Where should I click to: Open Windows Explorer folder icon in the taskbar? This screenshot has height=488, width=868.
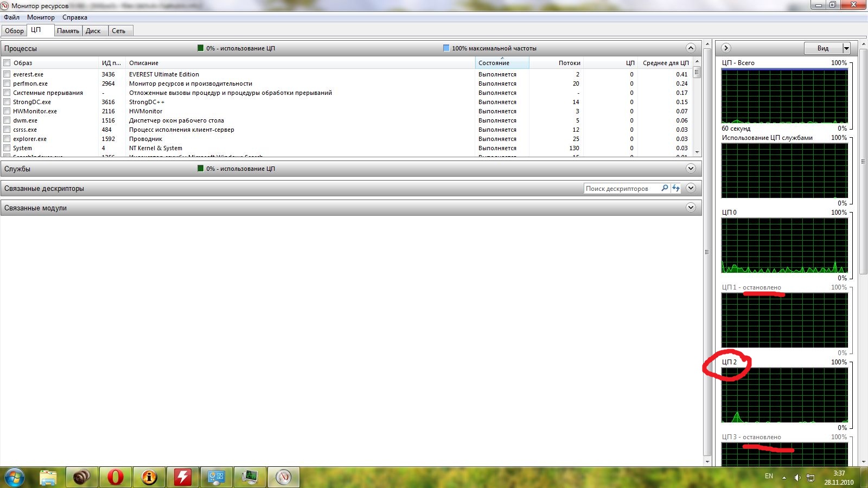pos(48,477)
